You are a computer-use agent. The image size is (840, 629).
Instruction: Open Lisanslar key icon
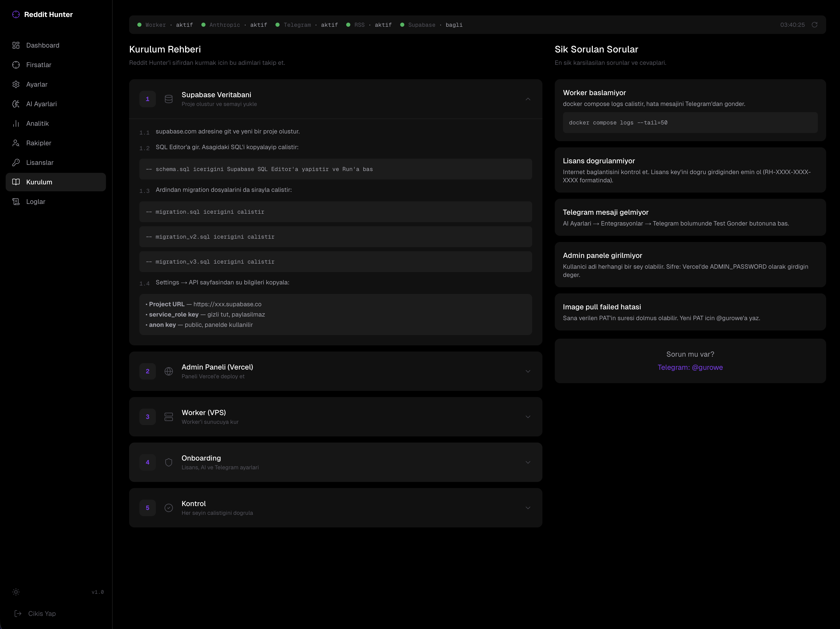coord(16,163)
